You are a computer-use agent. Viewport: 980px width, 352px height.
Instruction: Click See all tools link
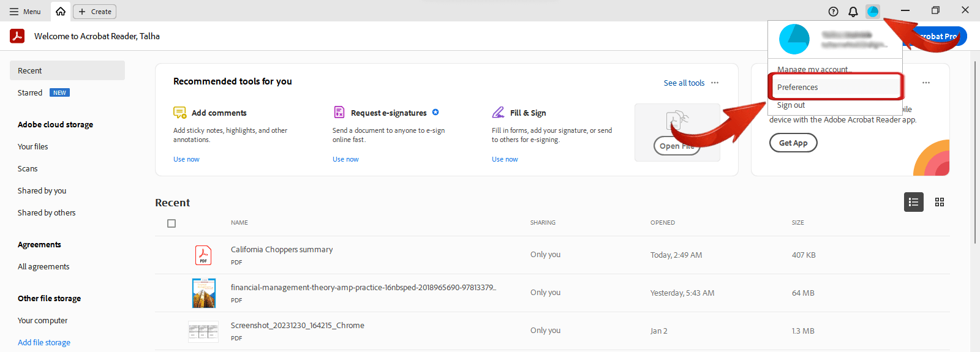click(684, 83)
